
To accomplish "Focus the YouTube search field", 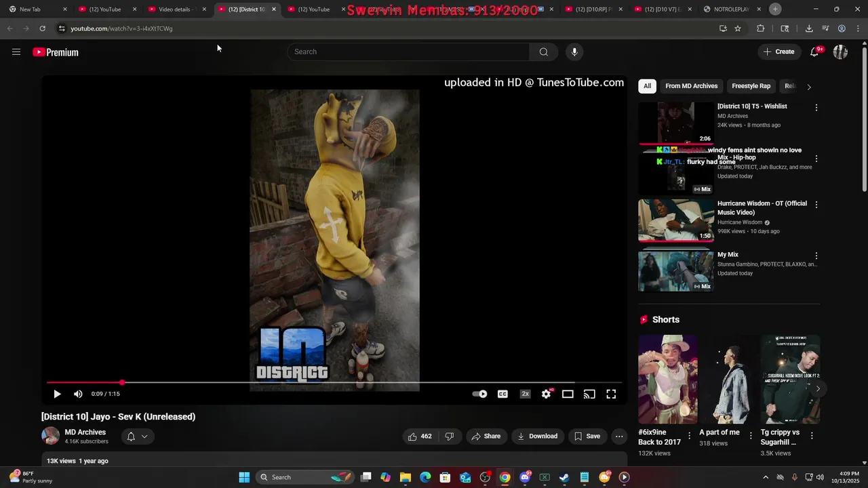I will 408,52.
